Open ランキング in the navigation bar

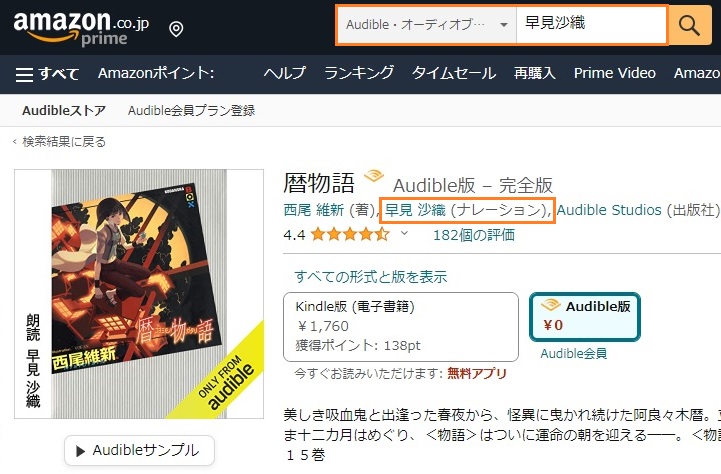tap(359, 73)
